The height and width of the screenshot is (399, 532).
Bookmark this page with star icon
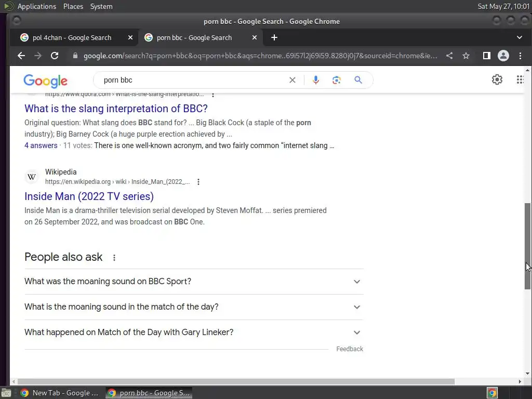click(x=466, y=56)
